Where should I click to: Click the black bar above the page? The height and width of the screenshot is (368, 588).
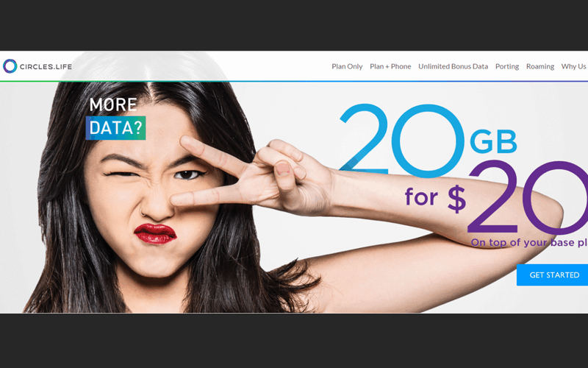click(294, 25)
